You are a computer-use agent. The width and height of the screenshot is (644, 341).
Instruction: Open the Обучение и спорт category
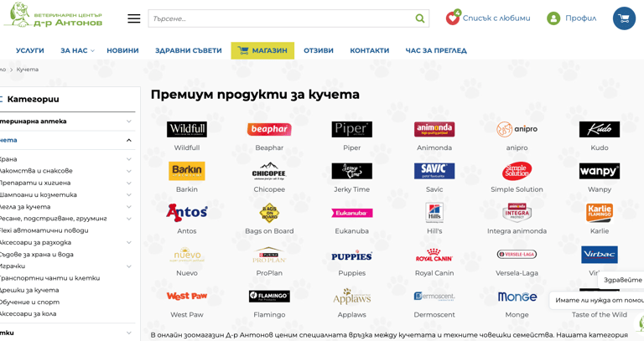[29, 302]
